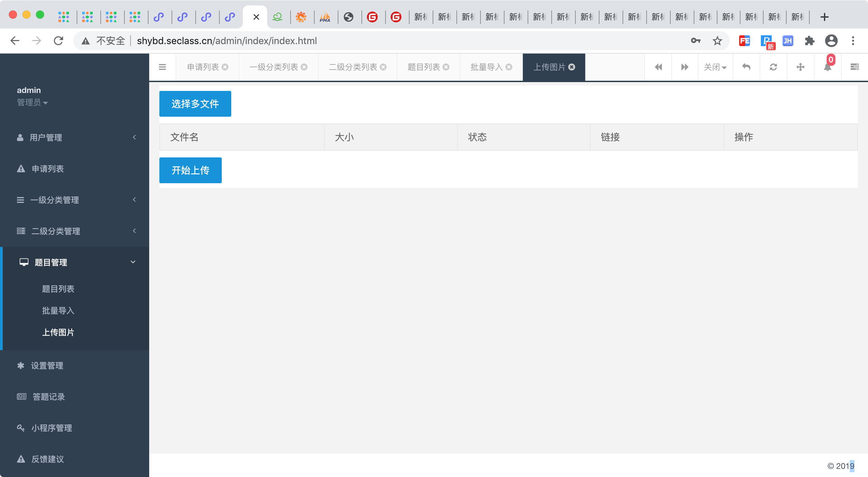Click the double-left tab scroll arrow
Screen dimensions: 868x477
[x=658, y=67]
